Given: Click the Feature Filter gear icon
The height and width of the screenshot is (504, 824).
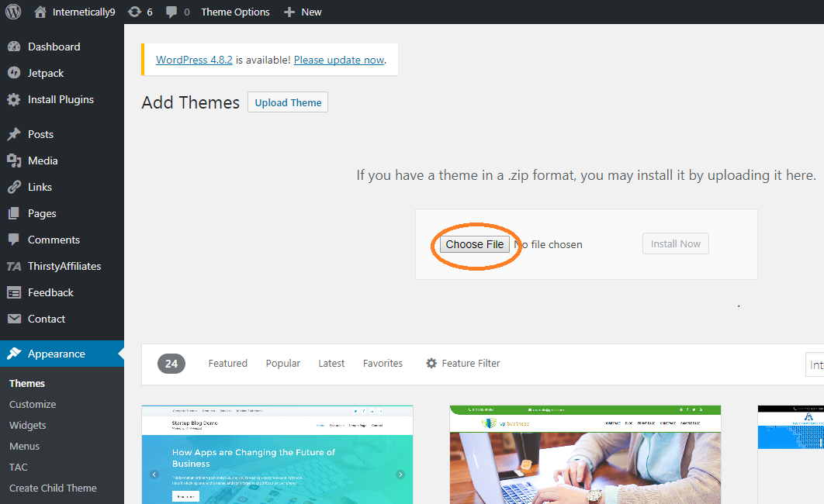Looking at the screenshot, I should click(431, 364).
